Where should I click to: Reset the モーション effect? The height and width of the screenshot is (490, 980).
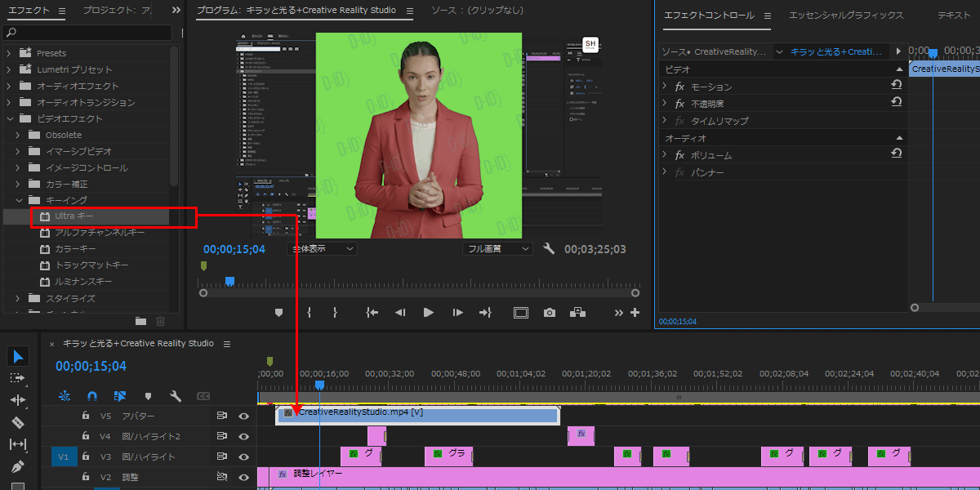[896, 86]
